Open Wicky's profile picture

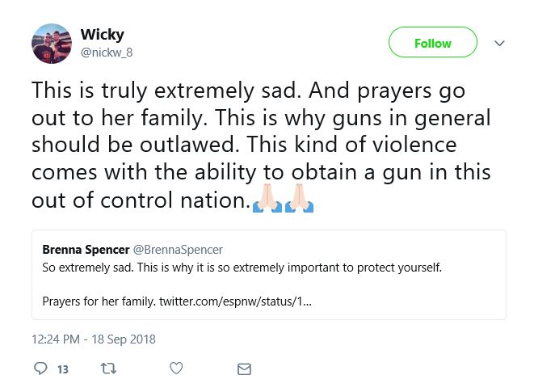(x=52, y=44)
